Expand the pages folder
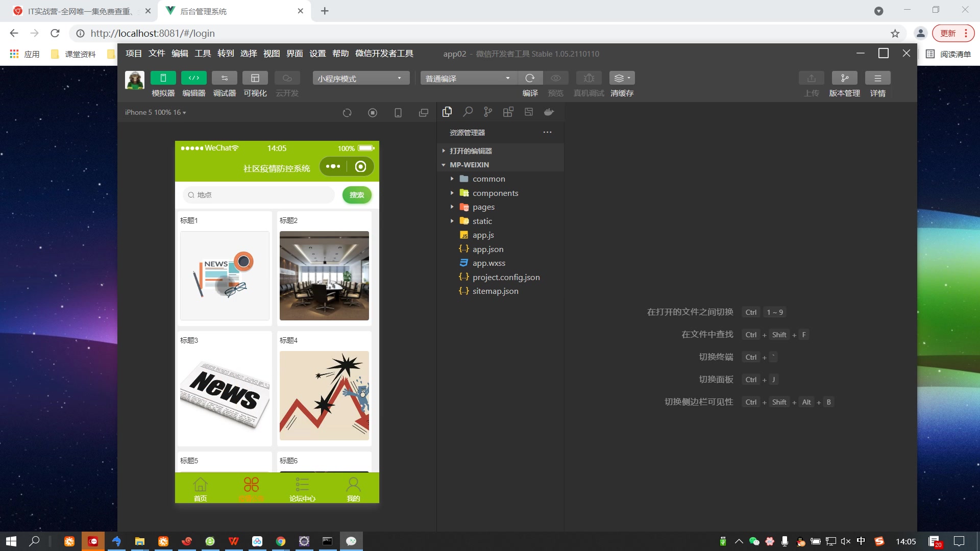The image size is (980, 551). (x=483, y=207)
